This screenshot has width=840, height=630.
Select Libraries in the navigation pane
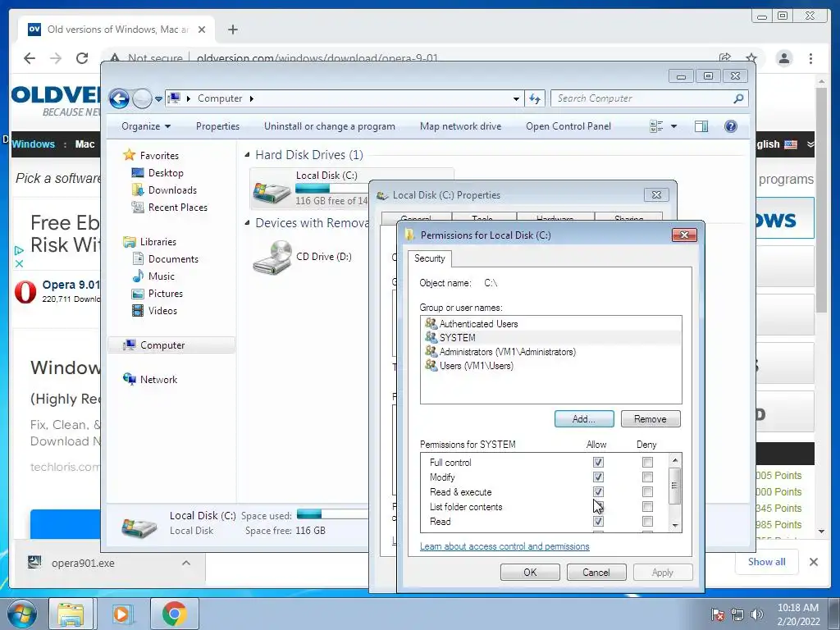click(158, 242)
